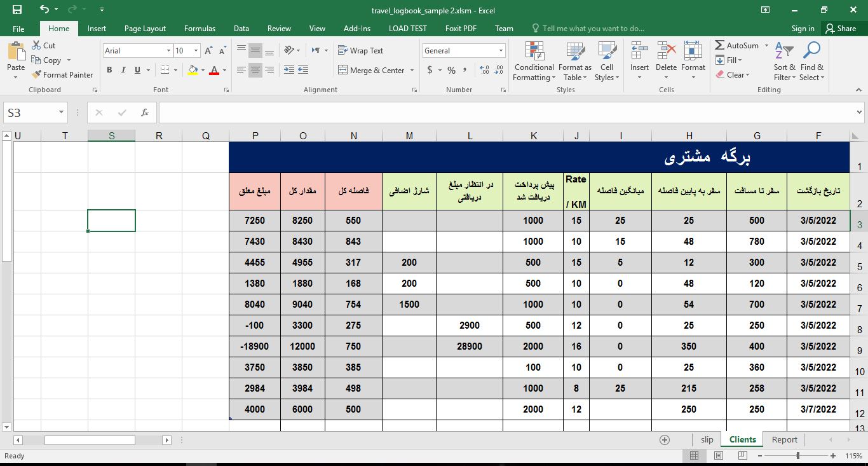The height and width of the screenshot is (466, 868).
Task: Apply Comma Style format
Action: click(465, 70)
